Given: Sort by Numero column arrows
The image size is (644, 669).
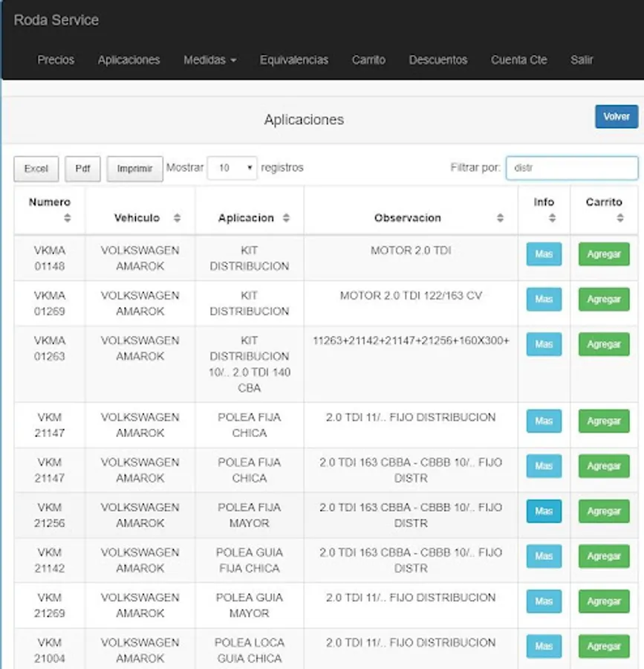Looking at the screenshot, I should 68,218.
